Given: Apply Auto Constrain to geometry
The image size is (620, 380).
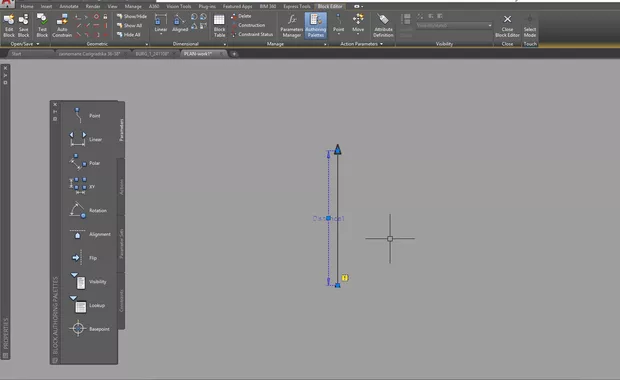Looking at the screenshot, I should (x=62, y=25).
